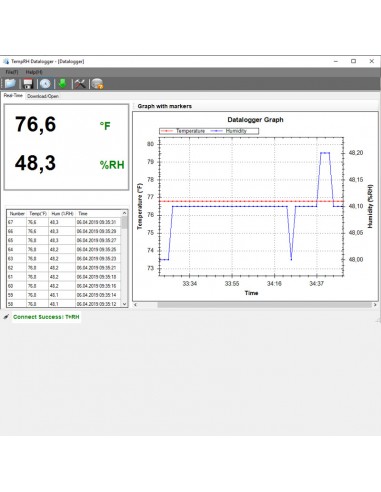Image resolution: width=381 pixels, height=492 pixels.
Task: Click the Temperature legend entry
Action: [x=183, y=131]
